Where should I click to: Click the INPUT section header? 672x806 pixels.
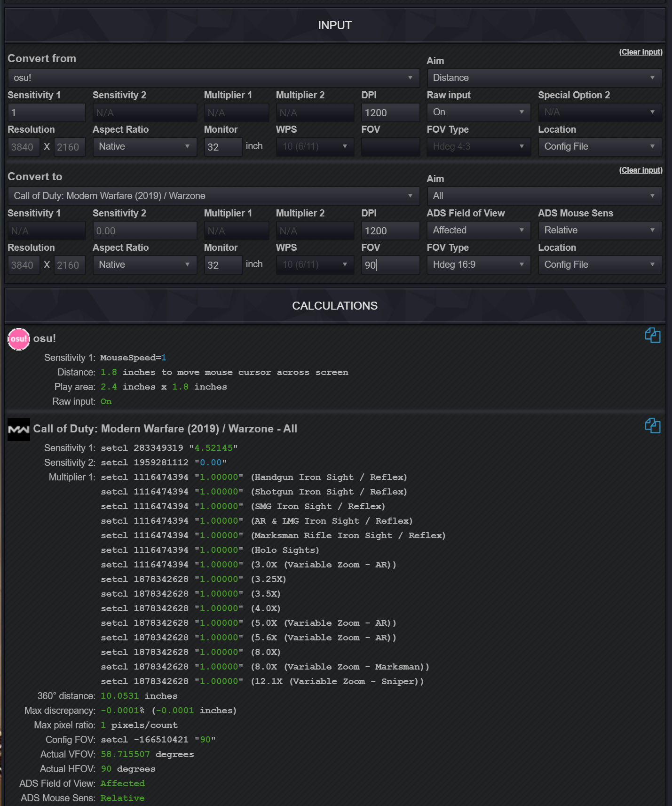click(x=335, y=25)
